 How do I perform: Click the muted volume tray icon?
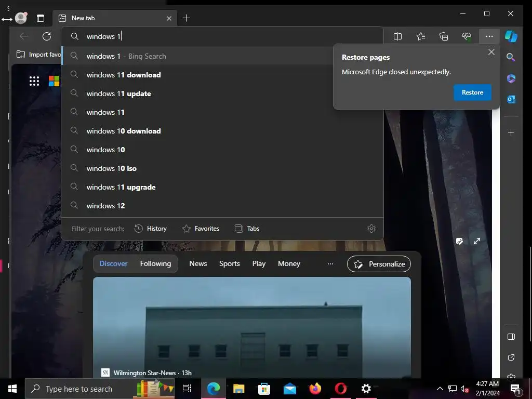pyautogui.click(x=464, y=389)
